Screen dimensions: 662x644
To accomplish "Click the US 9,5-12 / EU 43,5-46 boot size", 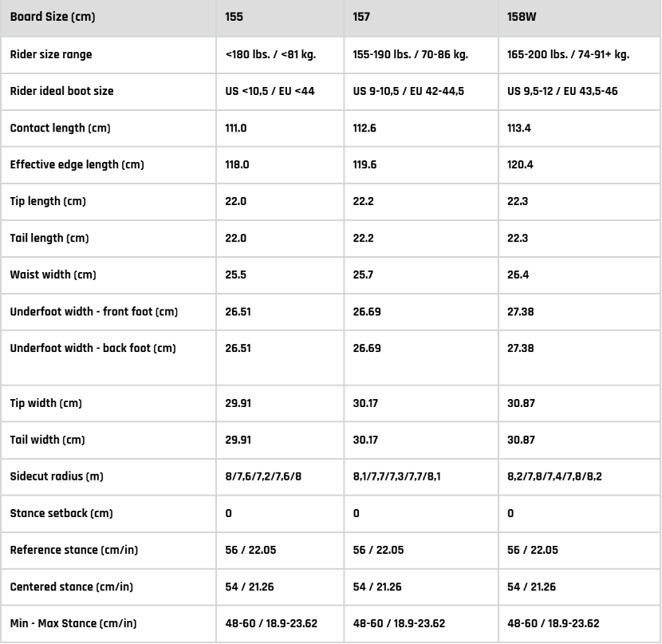I will coord(562,91).
